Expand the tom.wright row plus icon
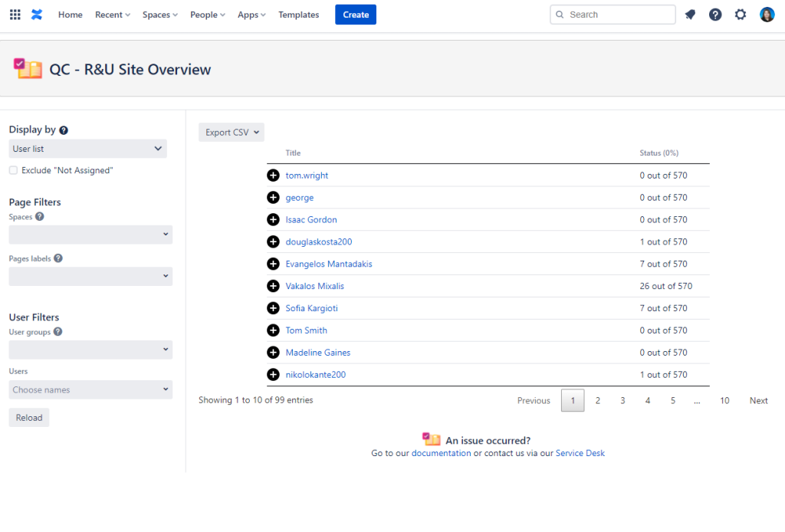This screenshot has height=532, width=785. pos(273,176)
